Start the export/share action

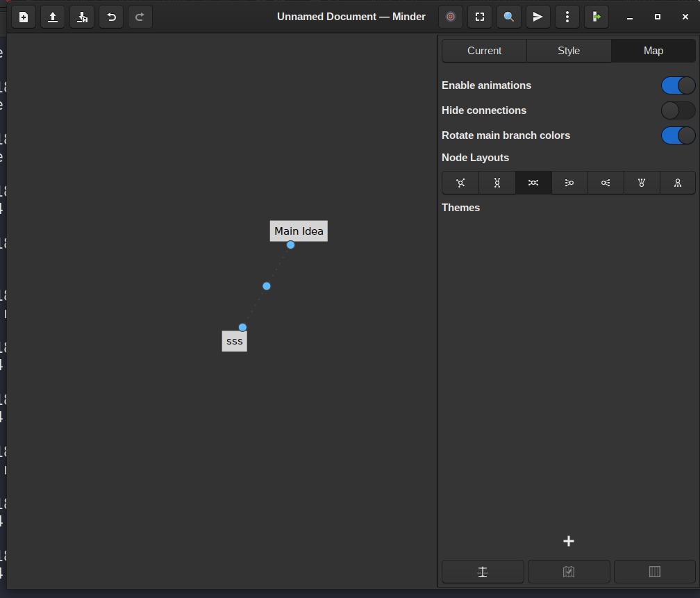point(538,17)
